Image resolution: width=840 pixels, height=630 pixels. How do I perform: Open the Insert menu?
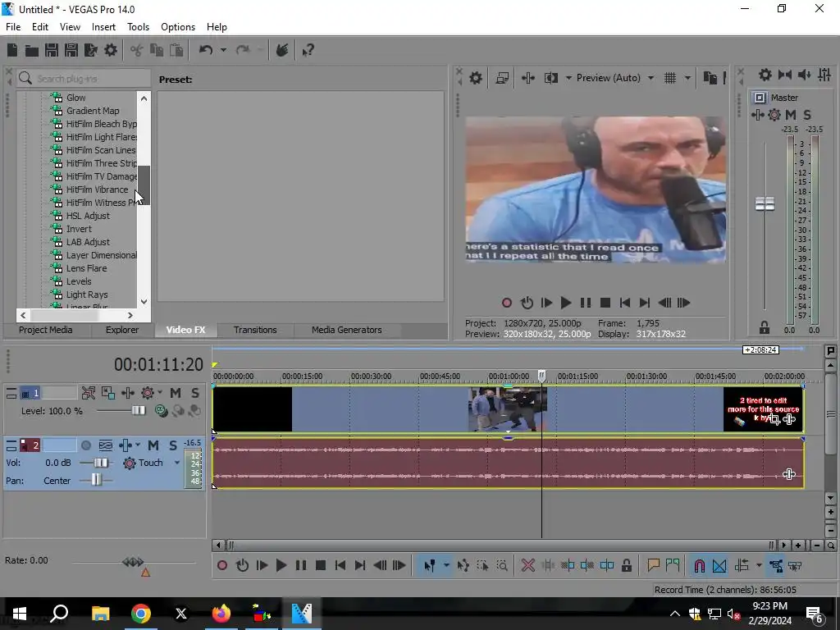tap(103, 27)
